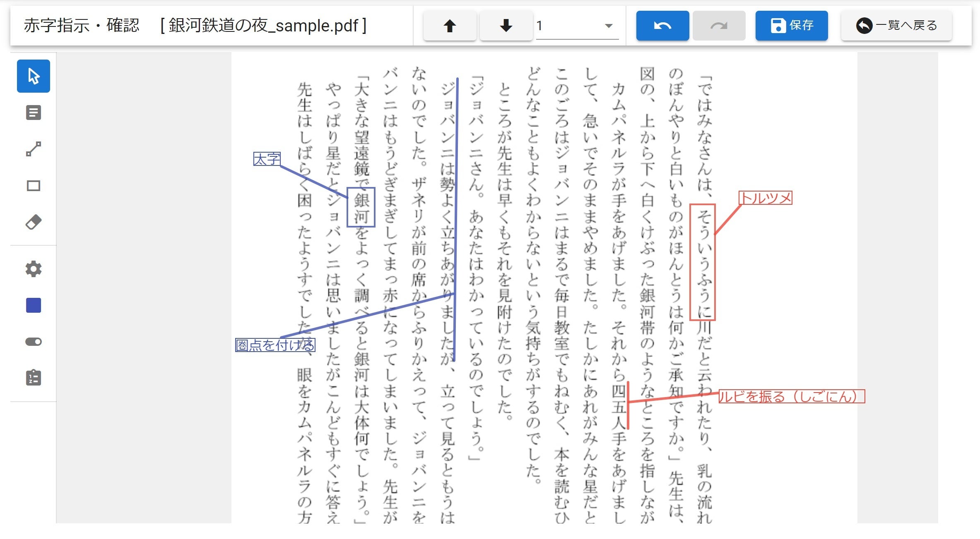This screenshot has width=980, height=539.
Task: Select the text note tool
Action: (x=33, y=112)
